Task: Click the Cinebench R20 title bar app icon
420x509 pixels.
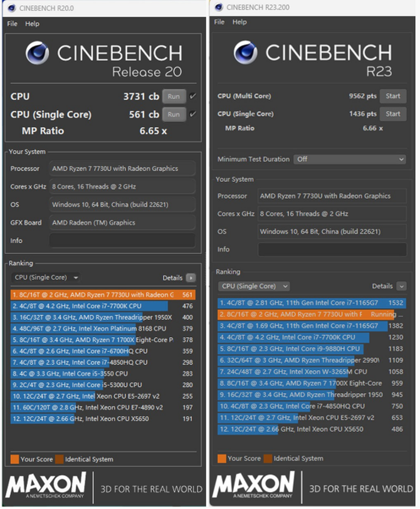Action: (12, 8)
